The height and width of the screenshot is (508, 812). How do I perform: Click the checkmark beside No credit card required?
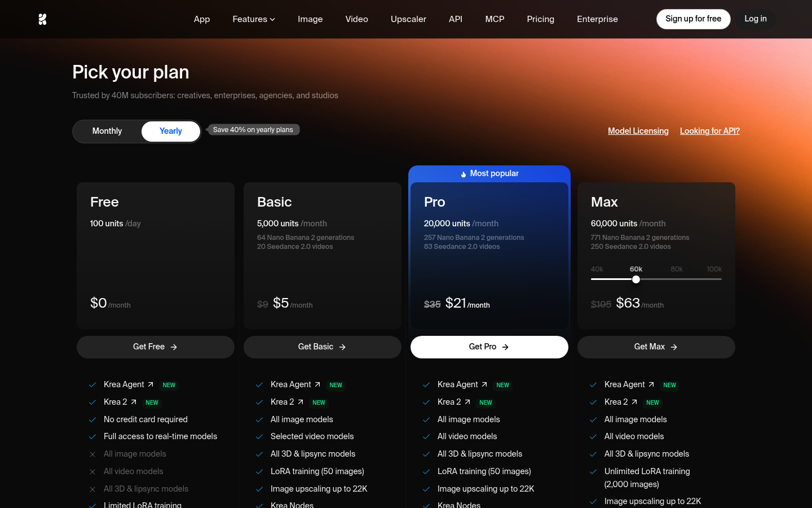click(x=92, y=419)
